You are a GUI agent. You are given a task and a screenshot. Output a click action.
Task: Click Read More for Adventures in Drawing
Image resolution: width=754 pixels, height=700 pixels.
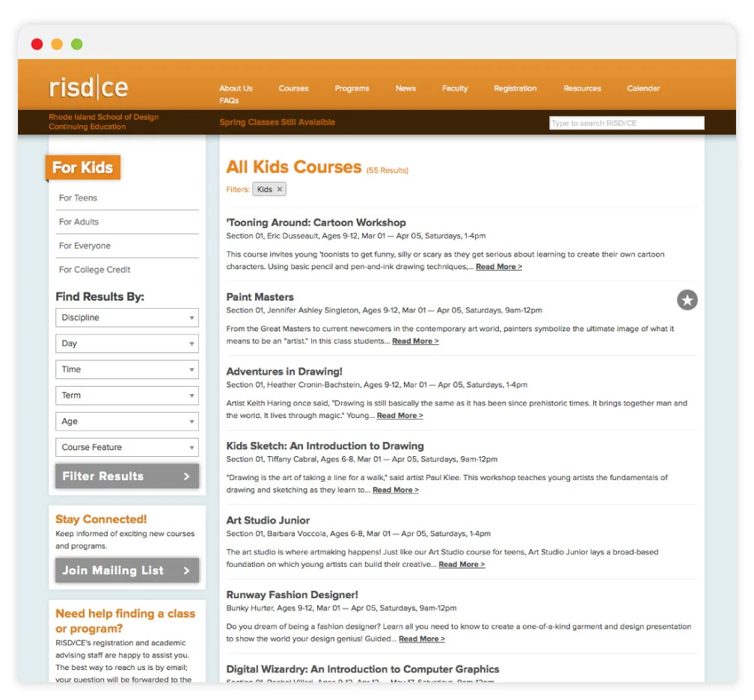coord(400,416)
